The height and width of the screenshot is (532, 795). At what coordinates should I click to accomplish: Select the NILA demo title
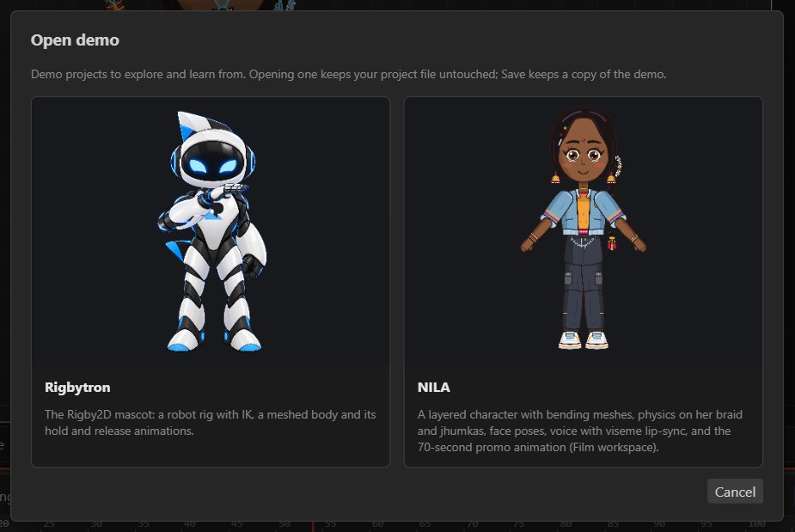(433, 387)
